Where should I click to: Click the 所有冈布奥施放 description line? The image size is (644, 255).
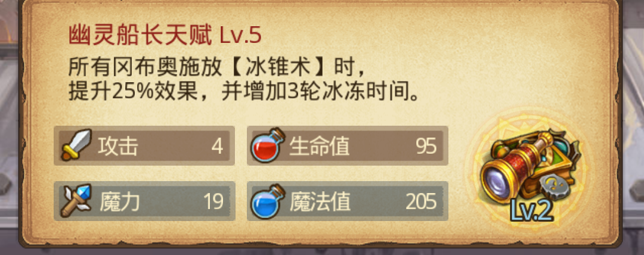(x=216, y=68)
